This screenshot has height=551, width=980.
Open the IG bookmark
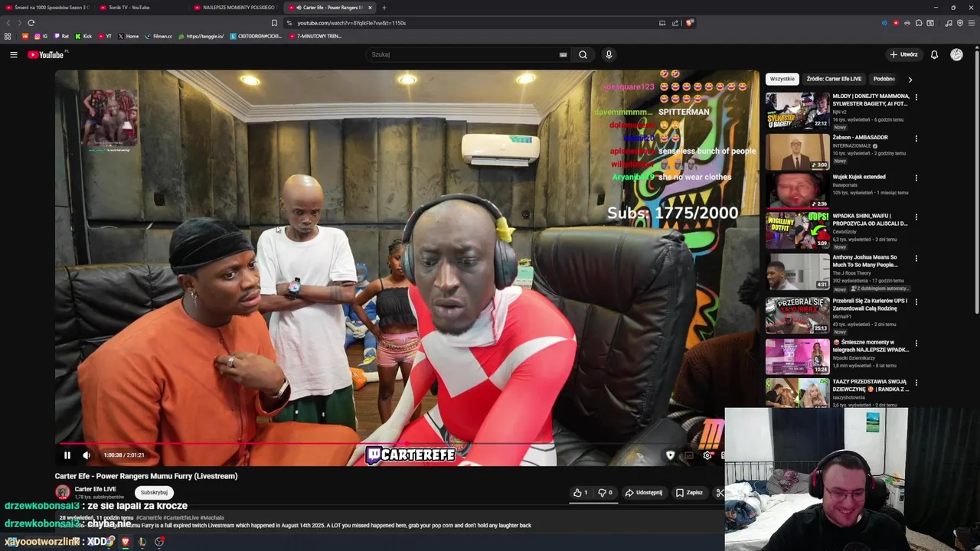pos(41,36)
